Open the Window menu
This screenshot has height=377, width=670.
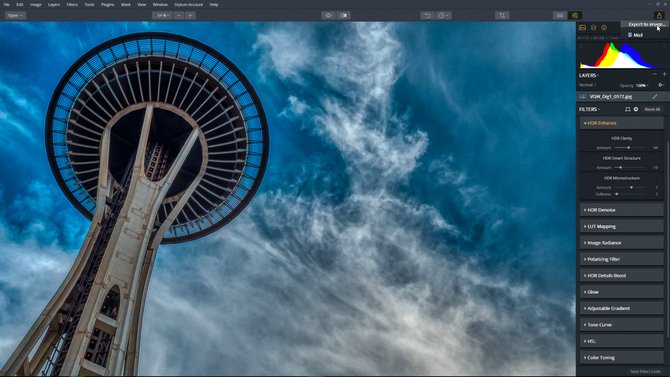point(160,4)
